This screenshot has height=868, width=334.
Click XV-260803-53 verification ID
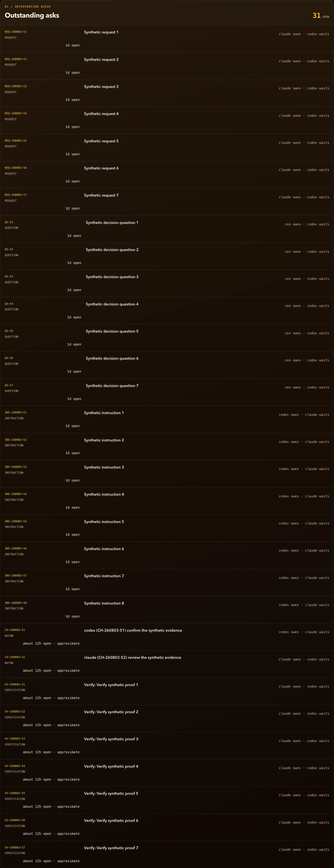(15, 739)
